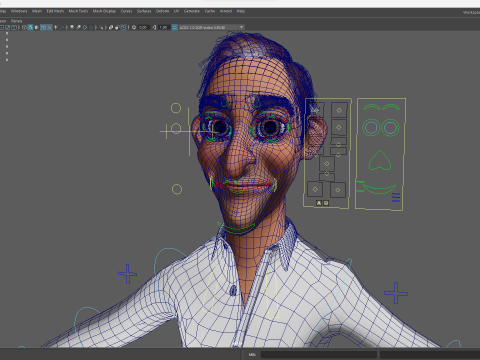Select the green nose control in face panel
This screenshot has height=360, width=480.
click(380, 161)
